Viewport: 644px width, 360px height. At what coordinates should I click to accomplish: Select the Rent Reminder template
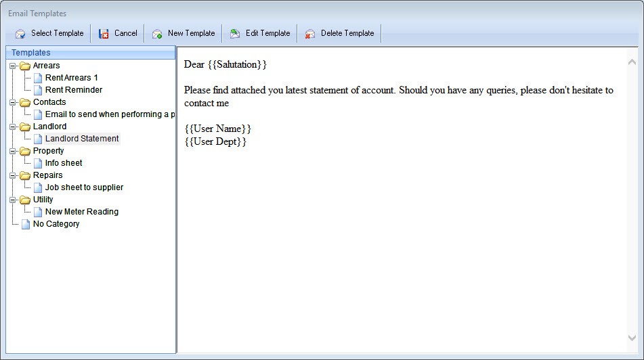(x=74, y=90)
